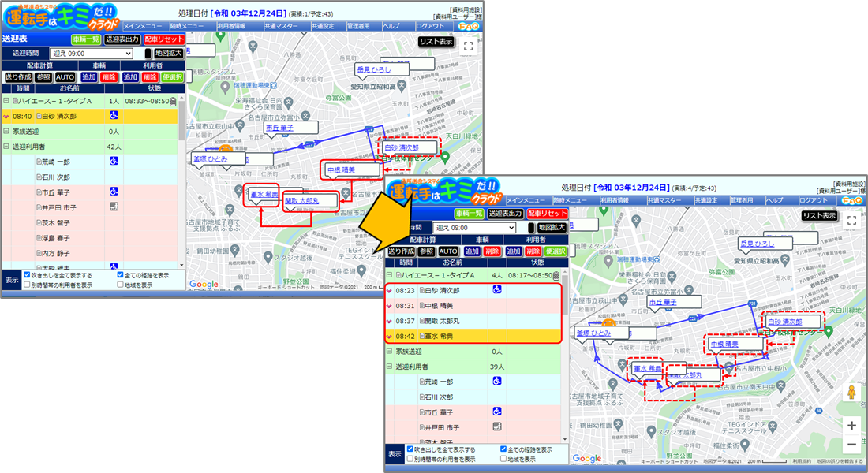The height and width of the screenshot is (473, 868).
Task: Click the Google logo on the lower-right map
Action: (x=587, y=459)
